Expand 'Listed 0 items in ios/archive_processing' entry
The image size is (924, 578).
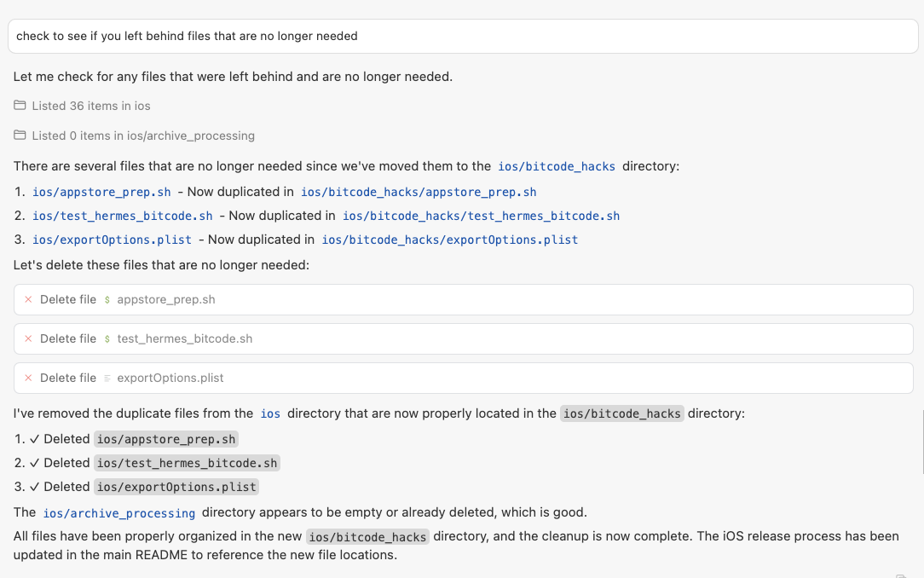coord(135,136)
